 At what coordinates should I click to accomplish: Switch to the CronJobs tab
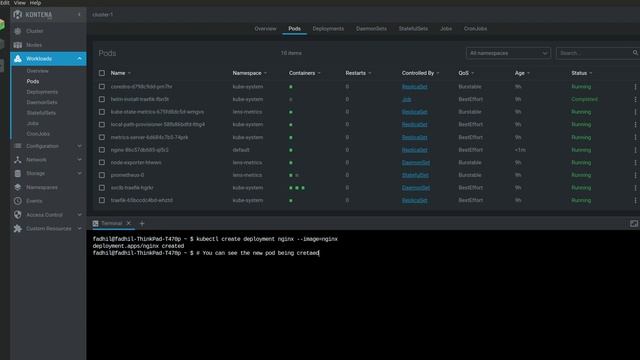coord(475,29)
